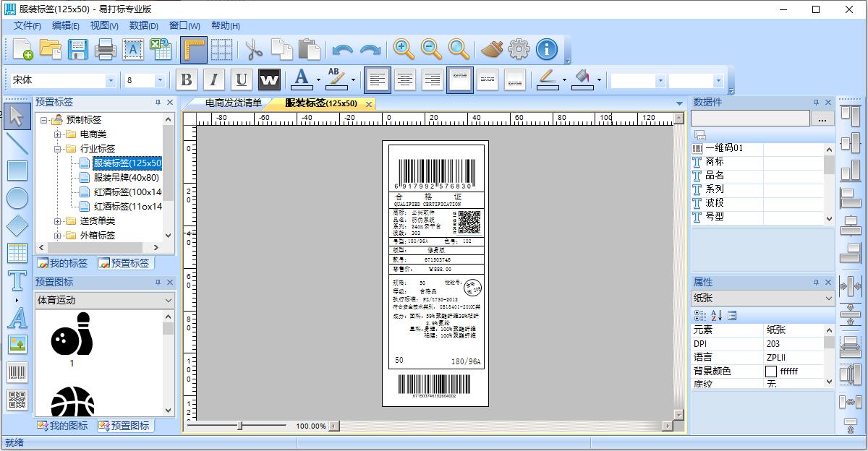Click the fill color bucket button
Viewport: 868px width, 451px height.
click(x=581, y=78)
